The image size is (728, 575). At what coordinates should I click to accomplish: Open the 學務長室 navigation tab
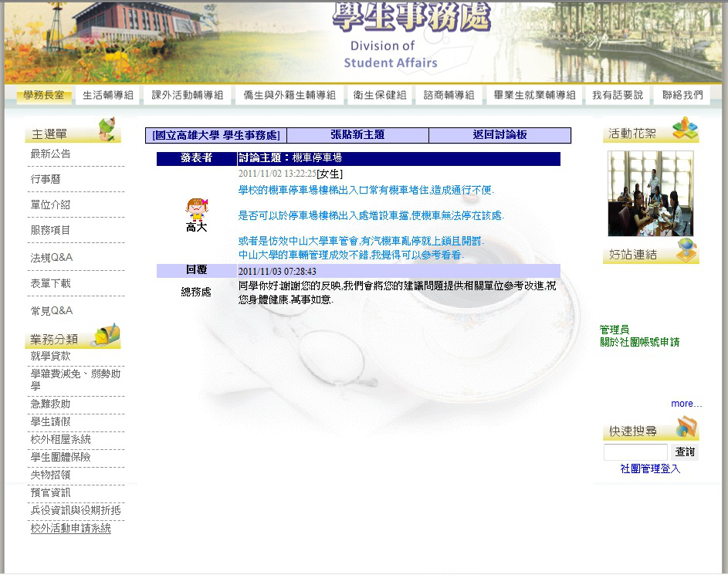pos(44,95)
